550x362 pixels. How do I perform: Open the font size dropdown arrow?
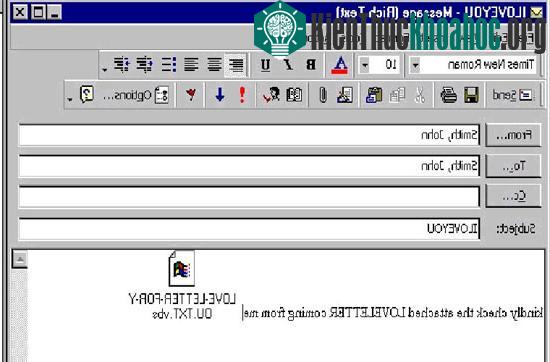(x=364, y=65)
